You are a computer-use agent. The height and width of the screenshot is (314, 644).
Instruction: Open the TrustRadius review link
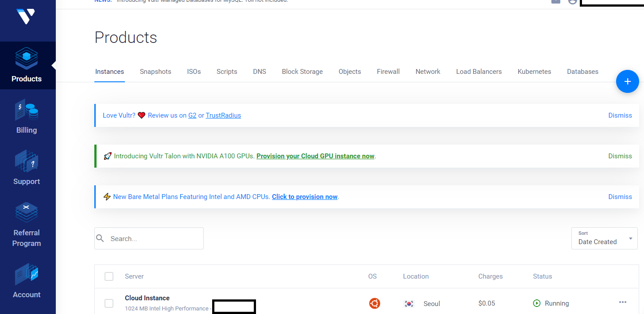tap(223, 115)
